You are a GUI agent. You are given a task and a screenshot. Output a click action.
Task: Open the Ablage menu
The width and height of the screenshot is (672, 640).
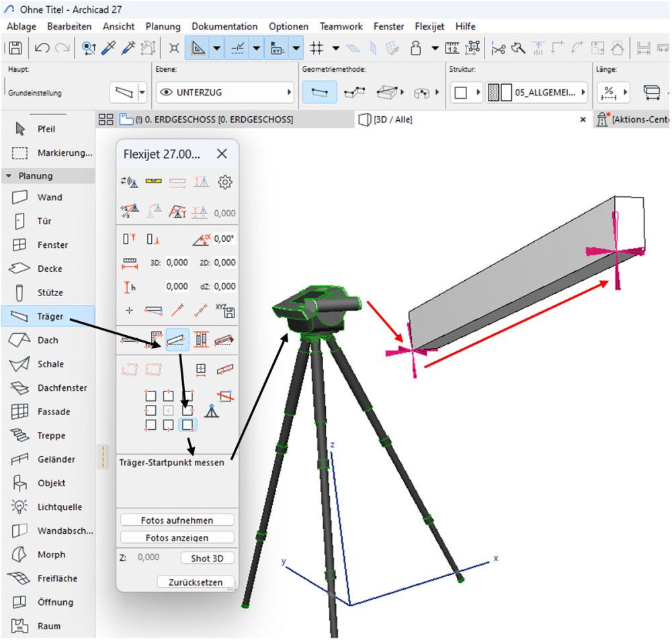coord(22,27)
